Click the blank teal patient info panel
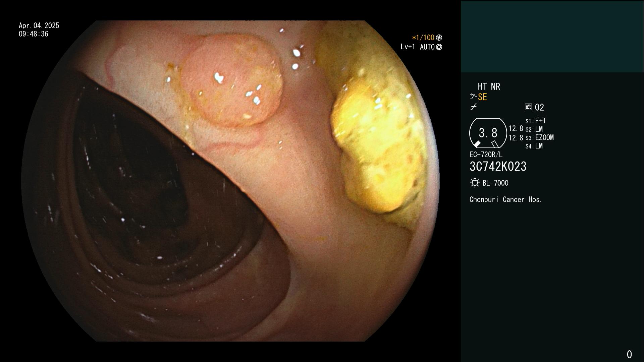Image resolution: width=644 pixels, height=362 pixels. tap(552, 37)
